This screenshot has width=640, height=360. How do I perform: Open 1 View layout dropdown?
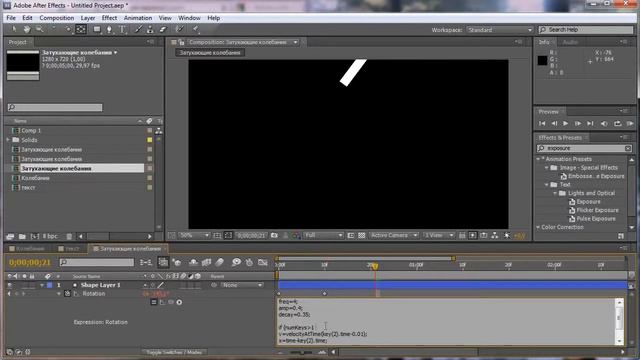(x=438, y=236)
